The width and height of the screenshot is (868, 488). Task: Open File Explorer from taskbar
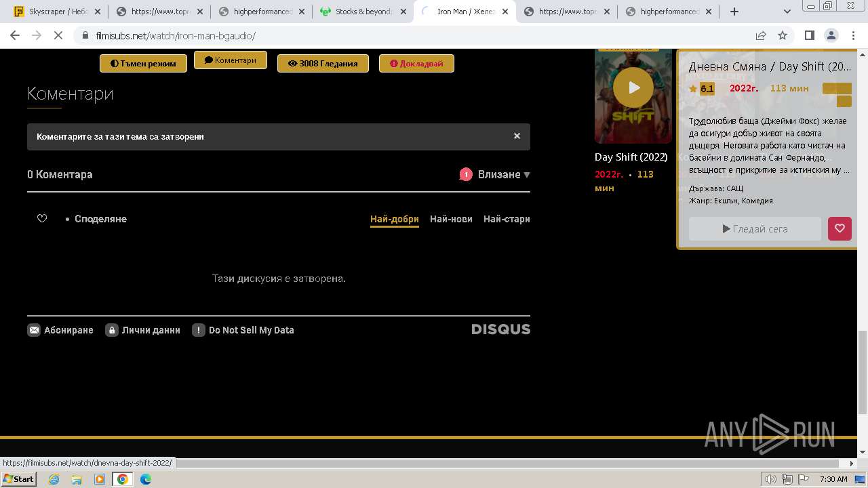[77, 479]
